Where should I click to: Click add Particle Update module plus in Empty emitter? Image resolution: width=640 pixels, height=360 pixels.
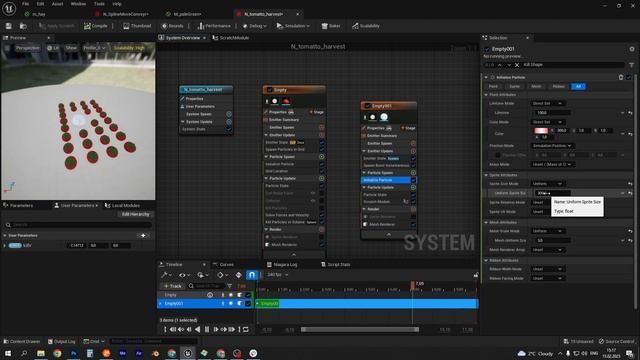[x=322, y=178]
